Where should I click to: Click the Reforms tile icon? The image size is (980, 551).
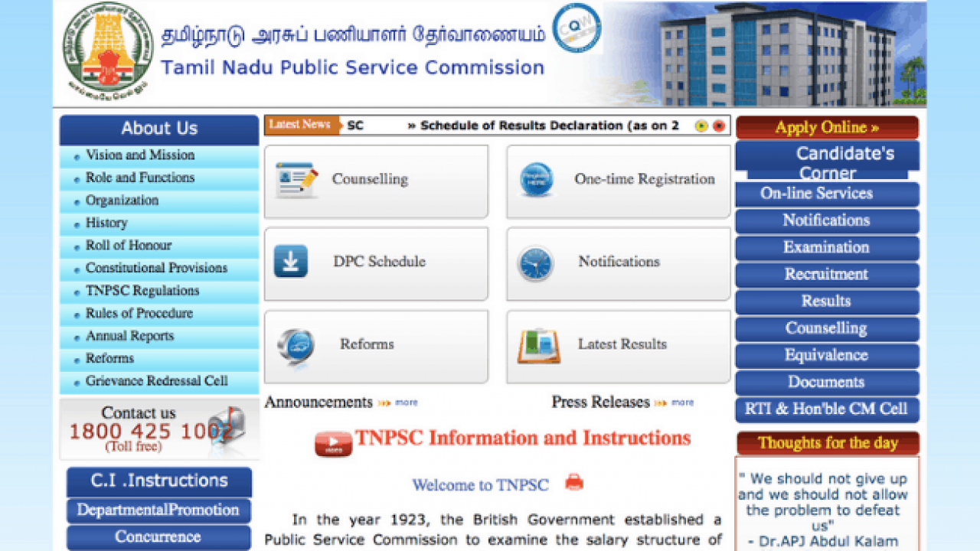coord(296,344)
